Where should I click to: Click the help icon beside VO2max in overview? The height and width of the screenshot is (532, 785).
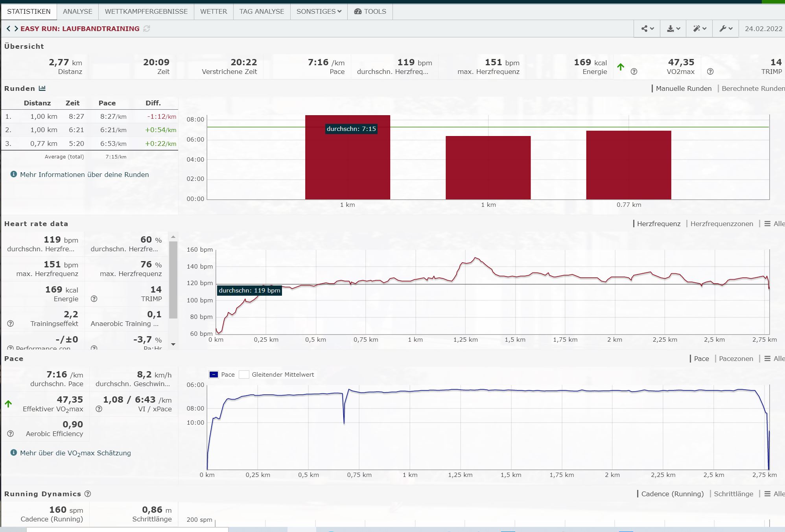634,72
